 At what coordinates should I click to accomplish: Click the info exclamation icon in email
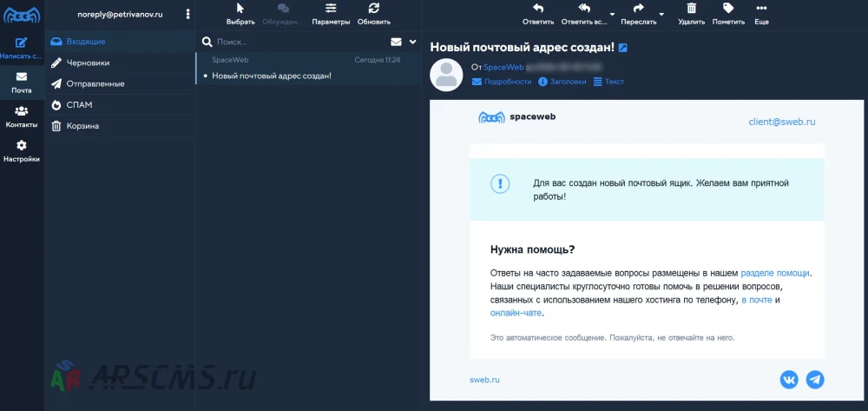coord(500,184)
